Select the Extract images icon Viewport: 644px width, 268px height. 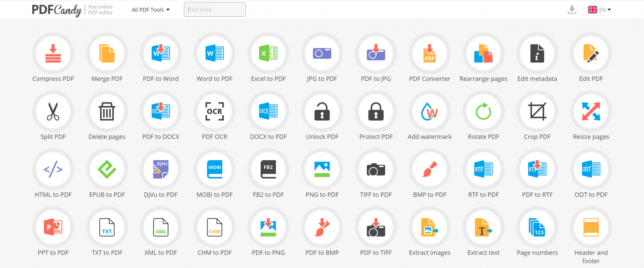430,227
